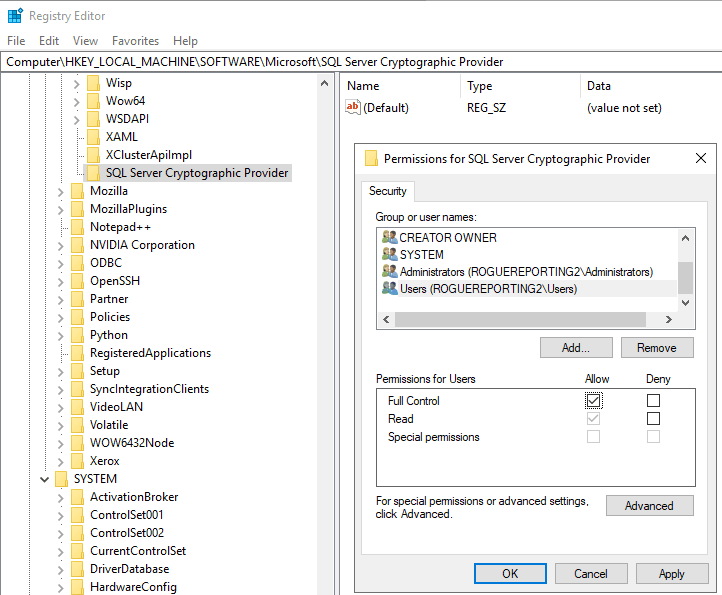The height and width of the screenshot is (595, 722).
Task: Open the View menu
Action: (x=85, y=41)
